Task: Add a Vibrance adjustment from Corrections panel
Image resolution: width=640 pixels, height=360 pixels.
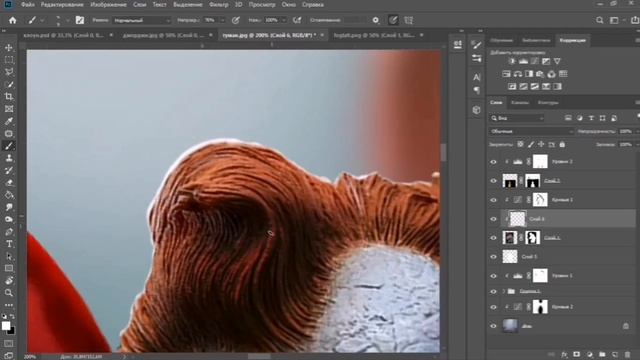Action: tap(557, 61)
